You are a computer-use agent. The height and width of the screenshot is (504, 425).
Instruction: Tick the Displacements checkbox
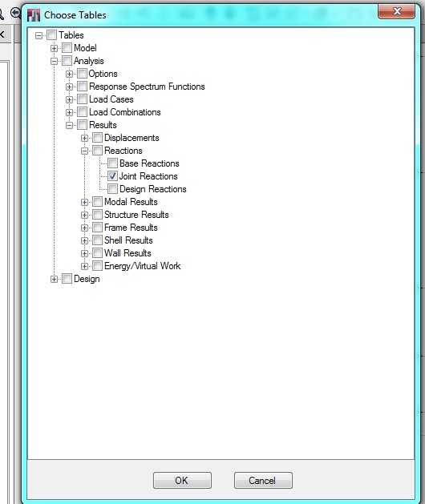pyautogui.click(x=97, y=138)
